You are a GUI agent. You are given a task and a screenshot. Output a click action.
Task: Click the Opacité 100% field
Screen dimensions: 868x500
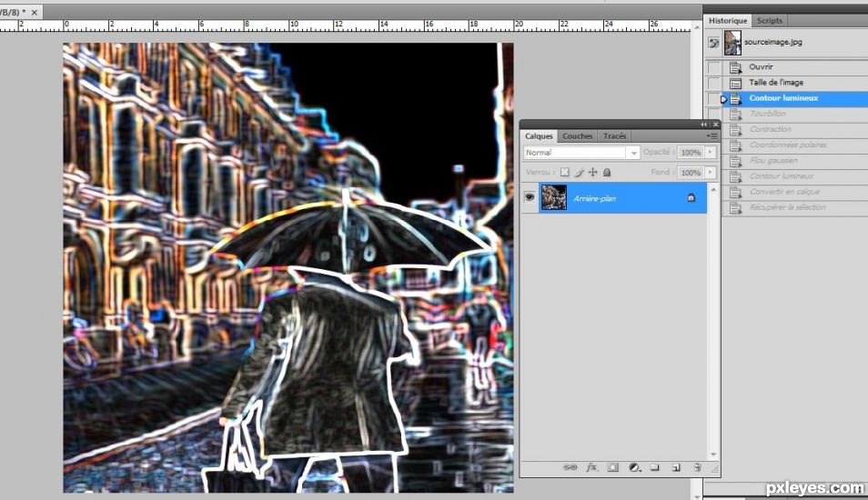[691, 152]
